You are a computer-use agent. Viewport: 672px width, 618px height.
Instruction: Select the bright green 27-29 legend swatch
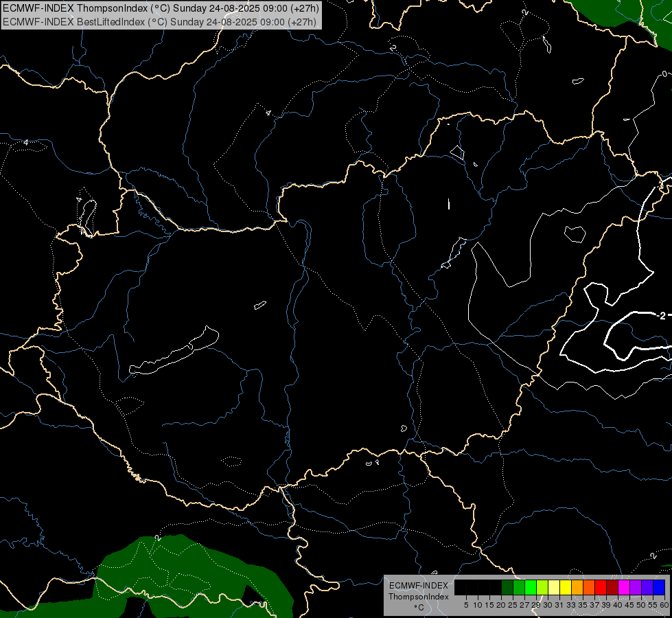click(531, 587)
